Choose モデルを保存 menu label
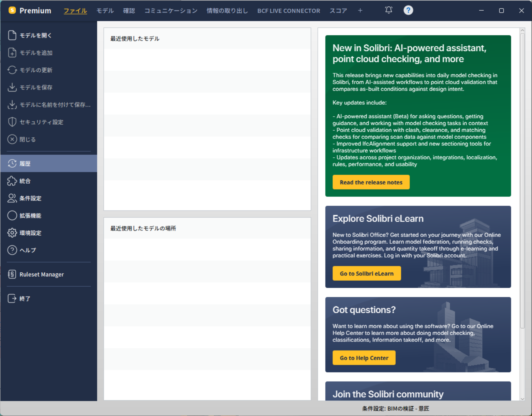Image resolution: width=532 pixels, height=416 pixels. point(36,87)
